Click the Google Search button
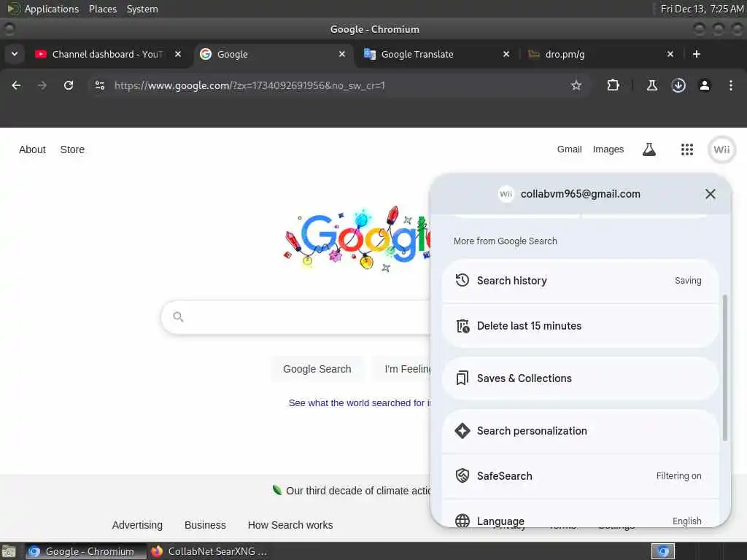 pyautogui.click(x=317, y=369)
